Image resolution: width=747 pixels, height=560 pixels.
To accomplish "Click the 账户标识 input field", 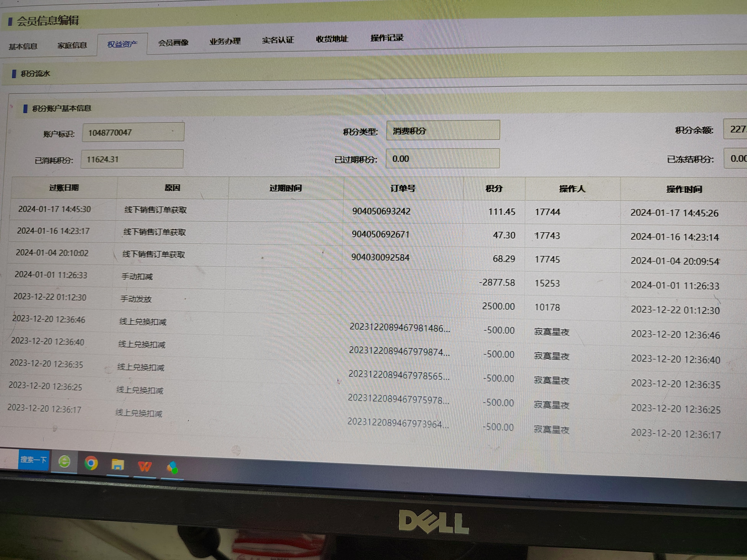I will pyautogui.click(x=133, y=132).
